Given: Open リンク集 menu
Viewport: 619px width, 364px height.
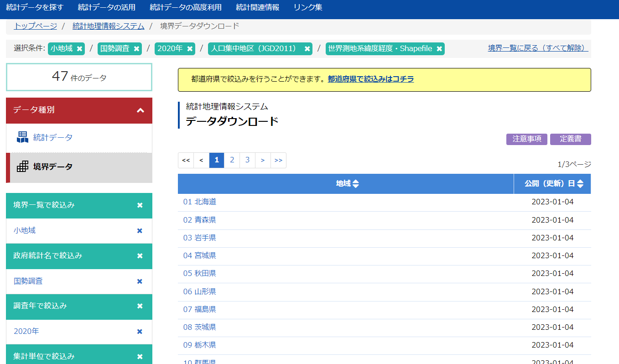Looking at the screenshot, I should (308, 7).
